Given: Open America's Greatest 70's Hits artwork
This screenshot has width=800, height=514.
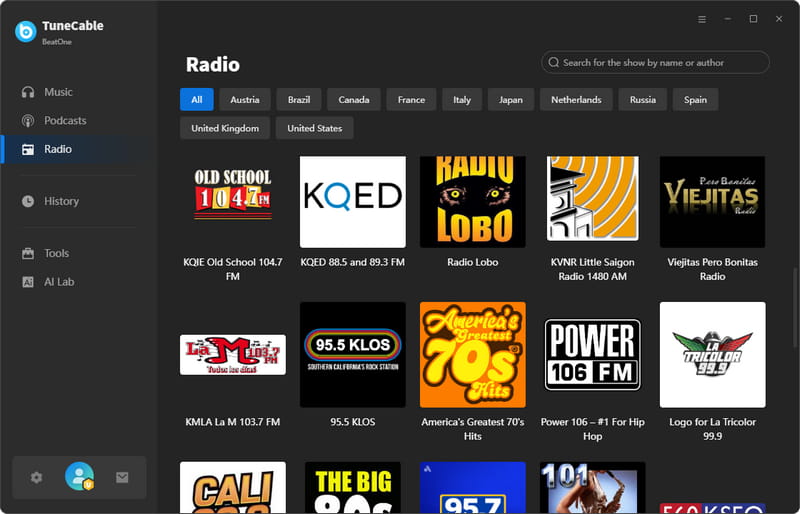Looking at the screenshot, I should coord(472,355).
